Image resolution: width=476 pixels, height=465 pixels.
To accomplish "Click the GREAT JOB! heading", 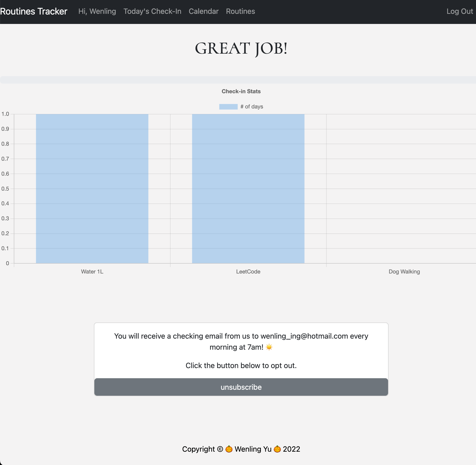I will [241, 48].
